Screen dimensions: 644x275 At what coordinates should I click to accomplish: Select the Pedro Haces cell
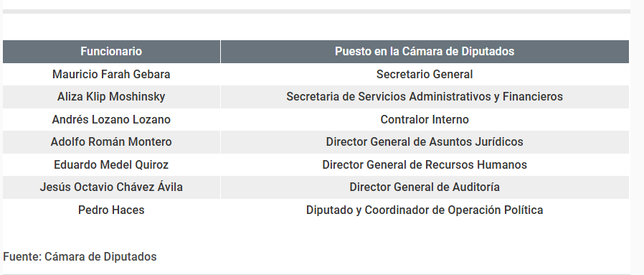point(111,210)
